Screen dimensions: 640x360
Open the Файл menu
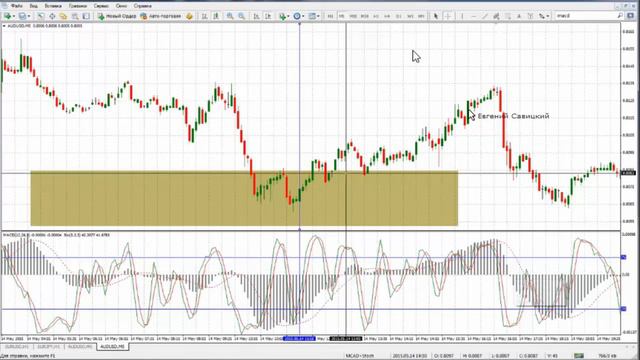click(17, 6)
